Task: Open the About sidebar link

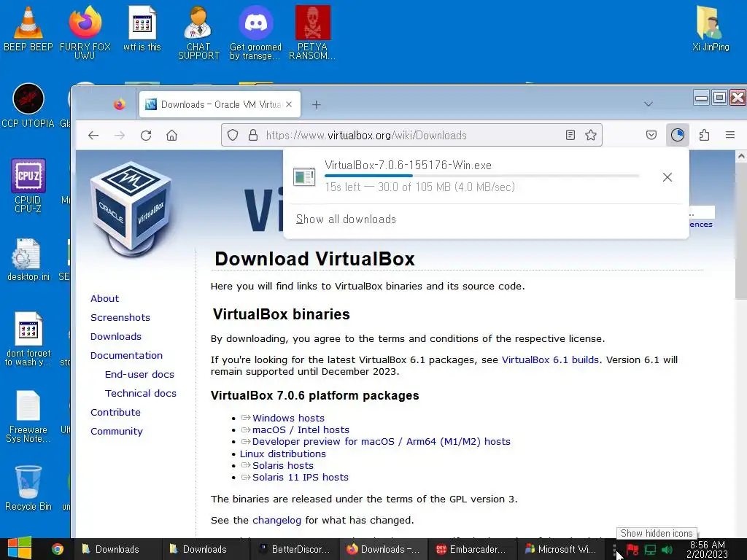Action: (105, 298)
